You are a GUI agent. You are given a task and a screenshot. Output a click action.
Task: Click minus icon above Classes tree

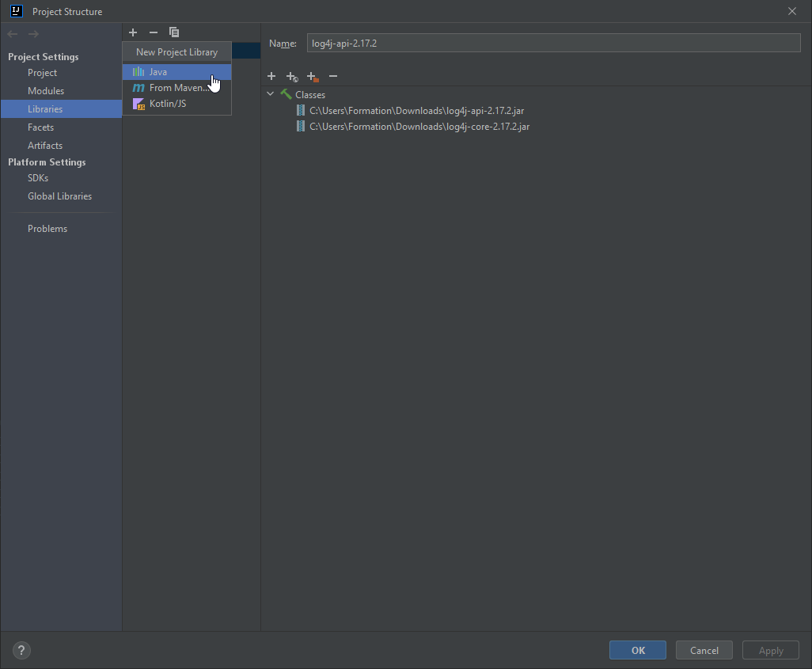(333, 76)
